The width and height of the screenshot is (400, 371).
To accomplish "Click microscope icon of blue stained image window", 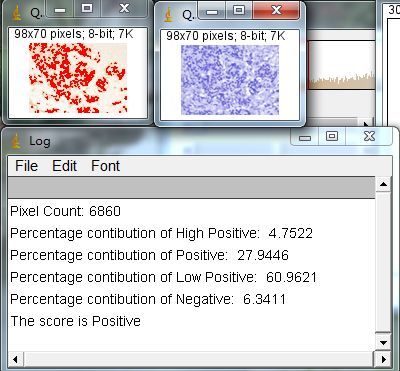I will (169, 14).
